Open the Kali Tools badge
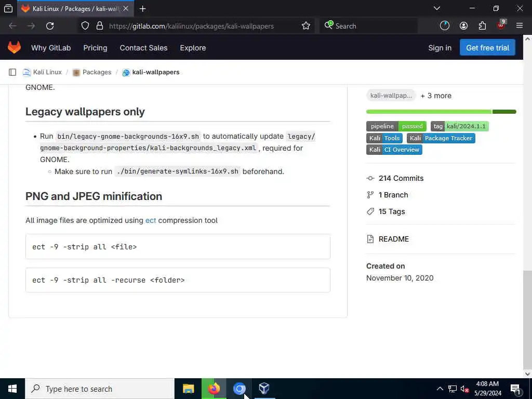 click(384, 138)
